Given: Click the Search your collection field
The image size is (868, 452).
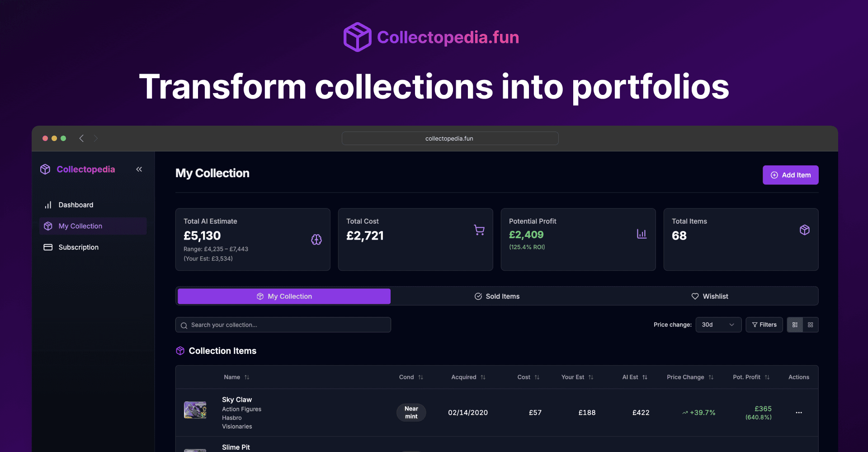Looking at the screenshot, I should [283, 325].
